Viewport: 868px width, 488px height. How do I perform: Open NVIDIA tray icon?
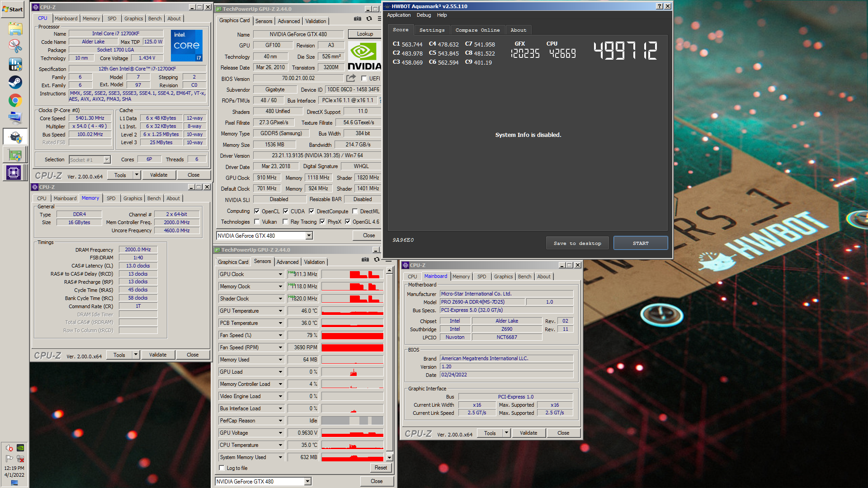[x=20, y=448]
